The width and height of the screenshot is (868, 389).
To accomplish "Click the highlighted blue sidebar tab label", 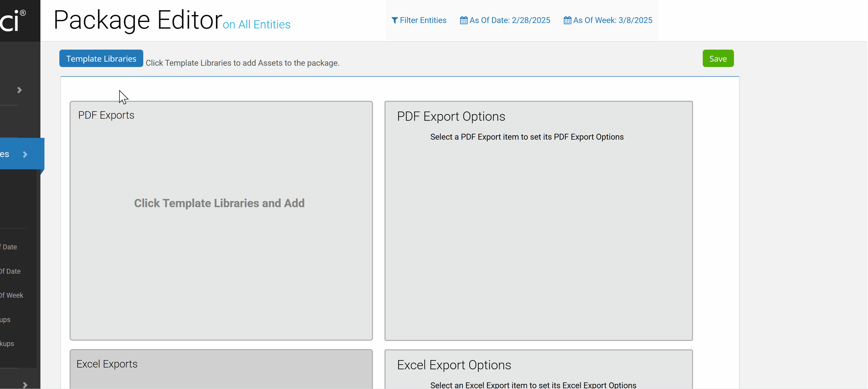I will point(5,154).
